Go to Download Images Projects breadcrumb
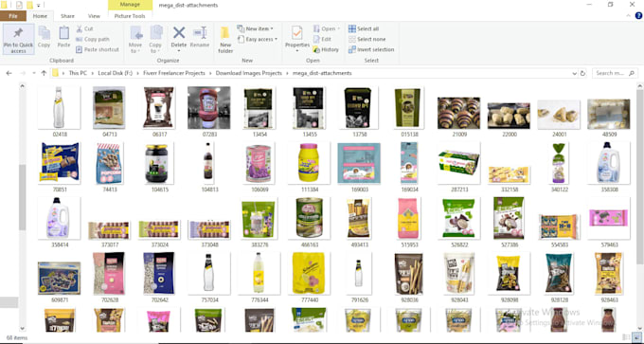644x344 pixels. point(249,73)
